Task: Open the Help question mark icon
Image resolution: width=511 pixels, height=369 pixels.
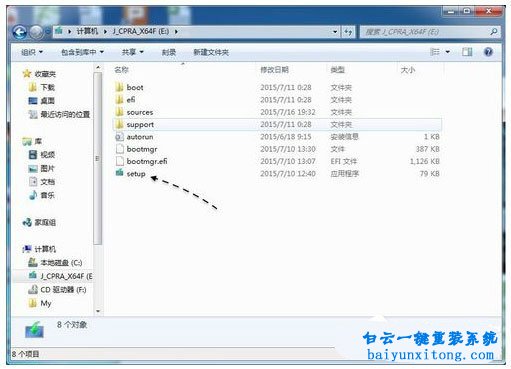Action: [x=488, y=52]
